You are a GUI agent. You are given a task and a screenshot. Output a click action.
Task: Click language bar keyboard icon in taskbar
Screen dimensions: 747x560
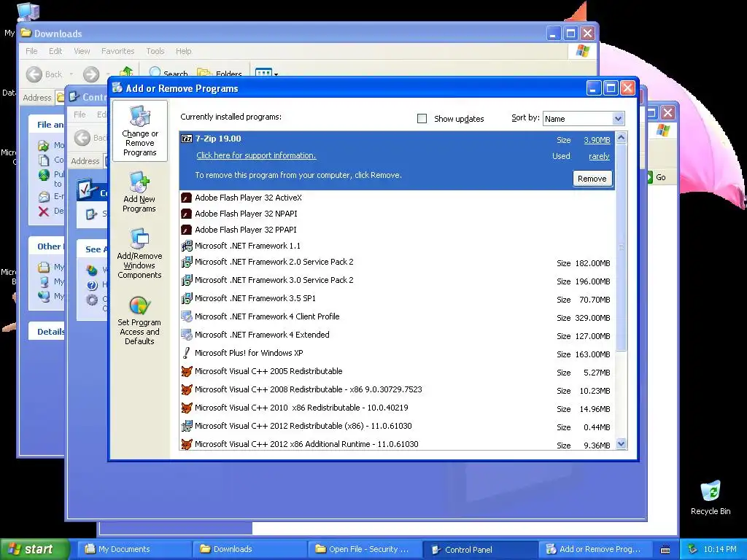(x=665, y=550)
